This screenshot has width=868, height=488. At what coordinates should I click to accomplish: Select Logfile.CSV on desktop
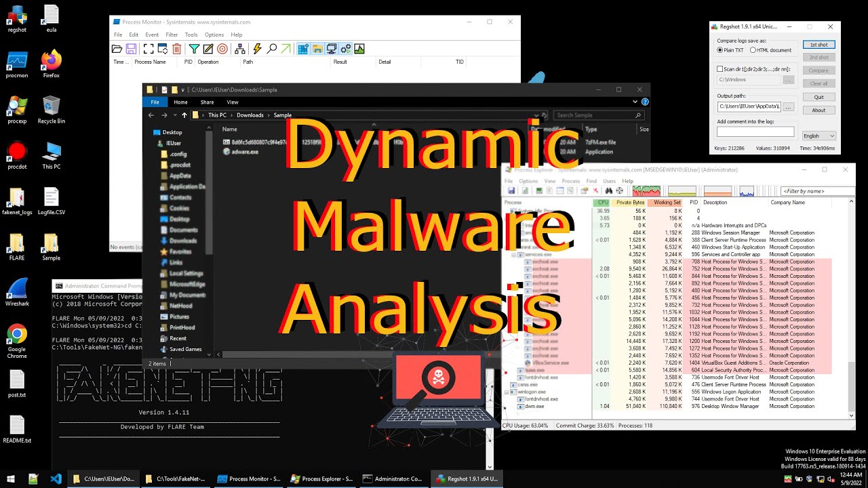click(x=52, y=201)
